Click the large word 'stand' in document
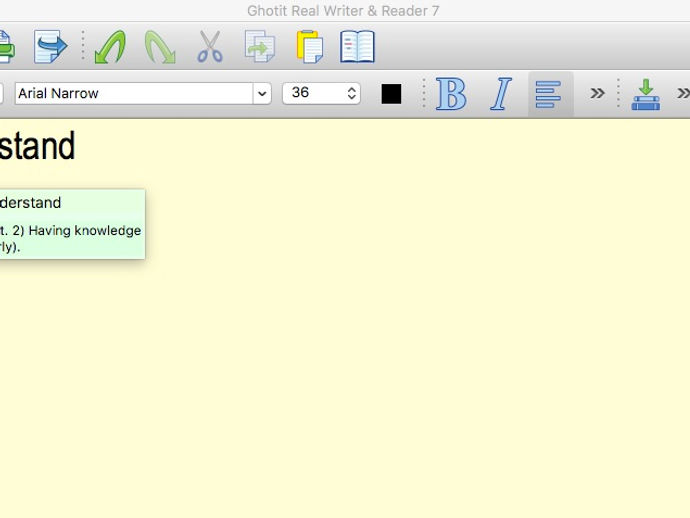 (37, 146)
